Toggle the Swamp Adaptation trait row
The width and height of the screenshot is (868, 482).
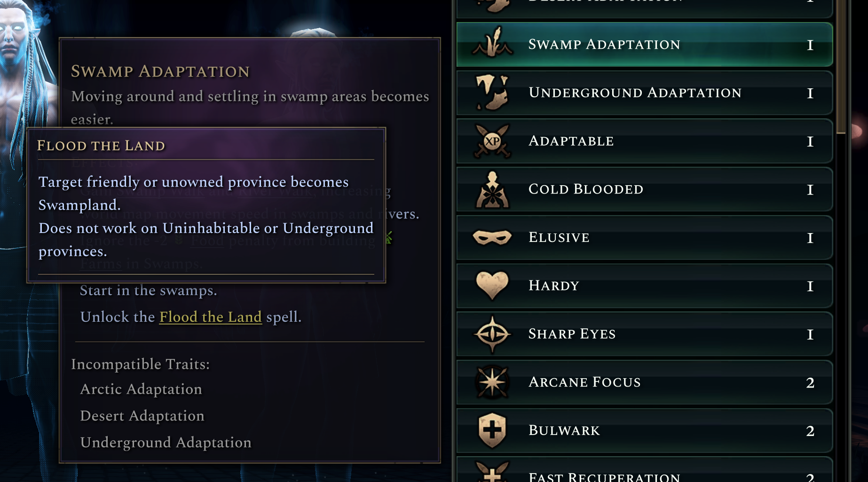pyautogui.click(x=644, y=45)
